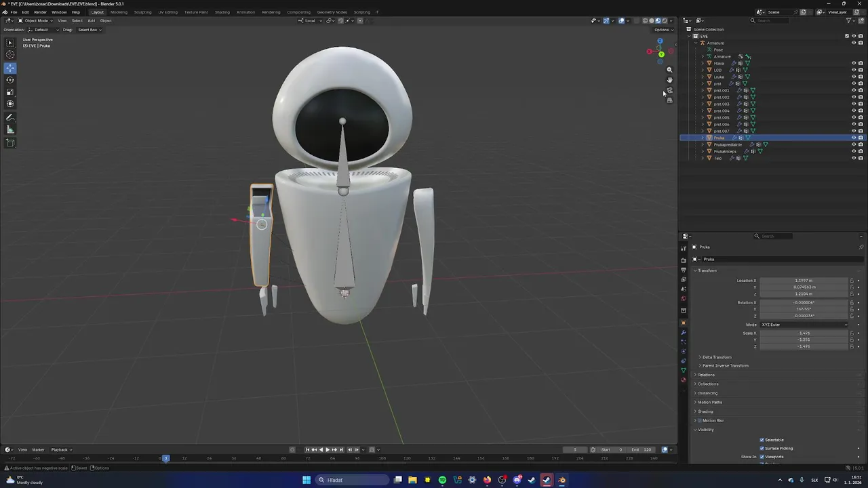Switch to the Shading workspace tab
The width and height of the screenshot is (868, 488).
(x=222, y=12)
